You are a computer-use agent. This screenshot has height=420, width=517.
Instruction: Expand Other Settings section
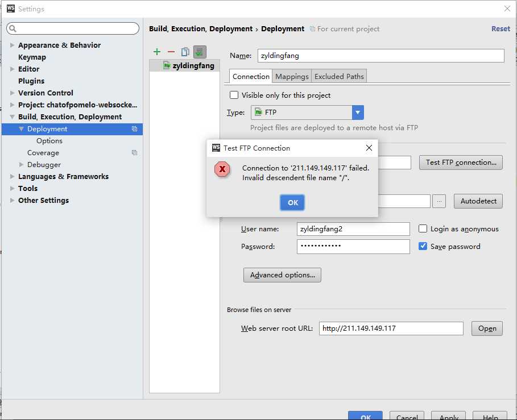tap(12, 200)
